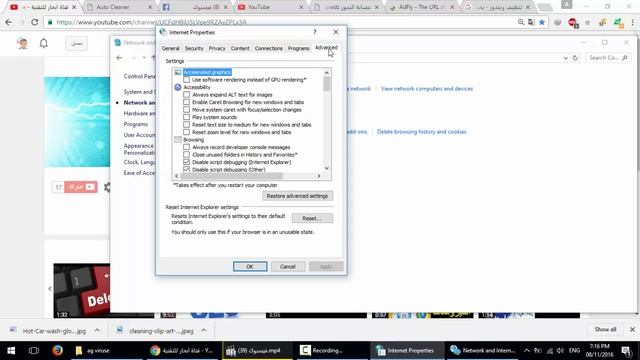The height and width of the screenshot is (360, 640).
Task: Go to the Connections tab
Action: coord(268,48)
